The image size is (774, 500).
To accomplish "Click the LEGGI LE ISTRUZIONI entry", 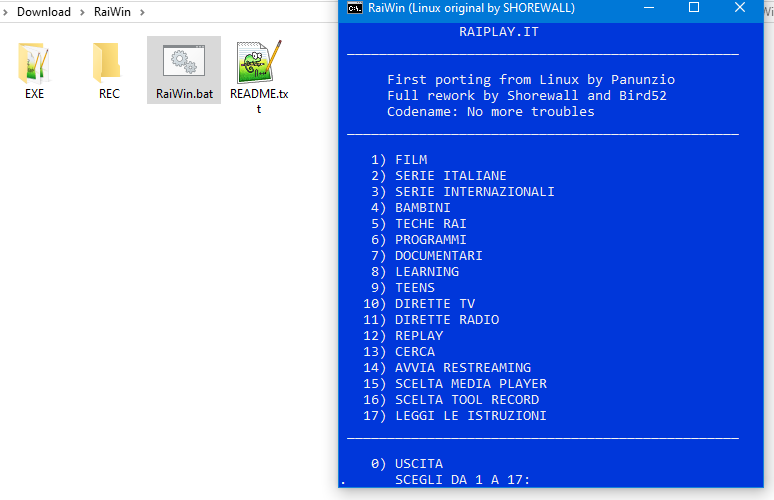I will point(470,416).
